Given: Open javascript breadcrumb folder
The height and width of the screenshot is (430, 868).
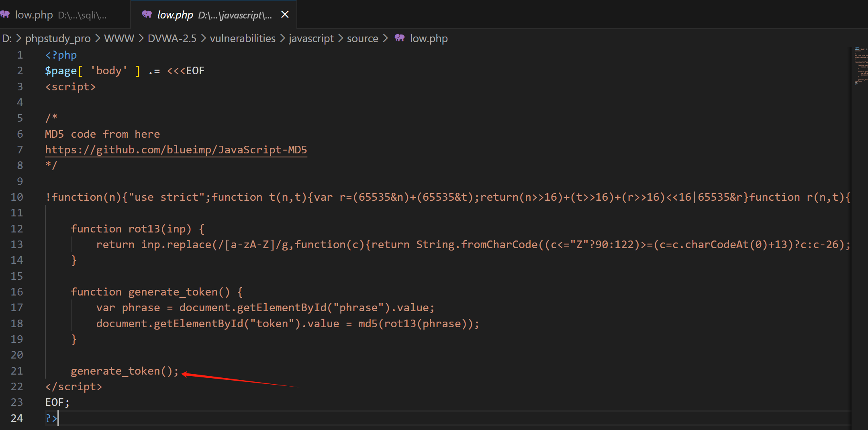Looking at the screenshot, I should click(x=311, y=39).
